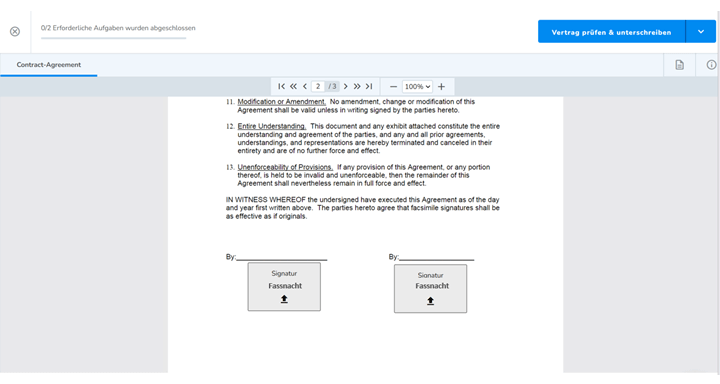This screenshot has width=720, height=384.
Task: Focus the current page number field
Action: pyautogui.click(x=318, y=86)
